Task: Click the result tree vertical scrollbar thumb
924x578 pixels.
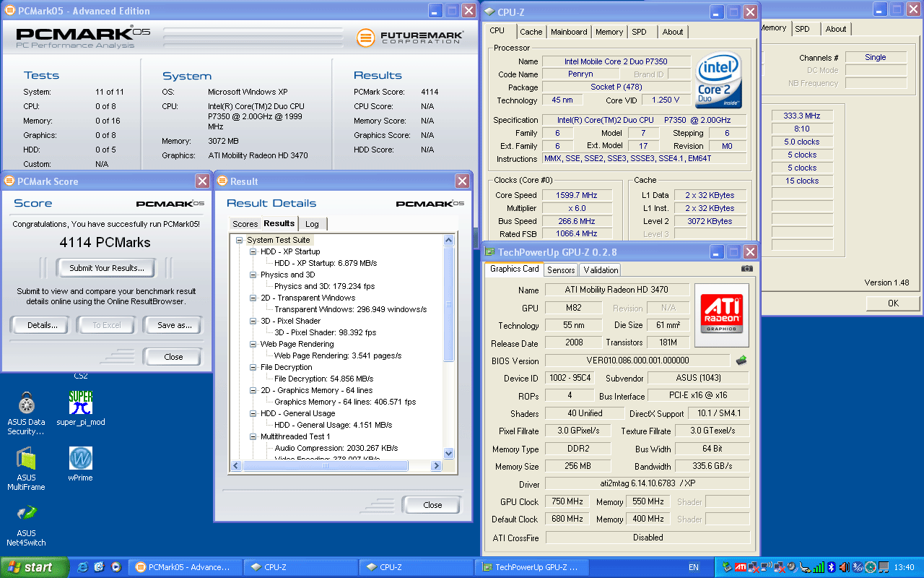Action: (x=448, y=303)
